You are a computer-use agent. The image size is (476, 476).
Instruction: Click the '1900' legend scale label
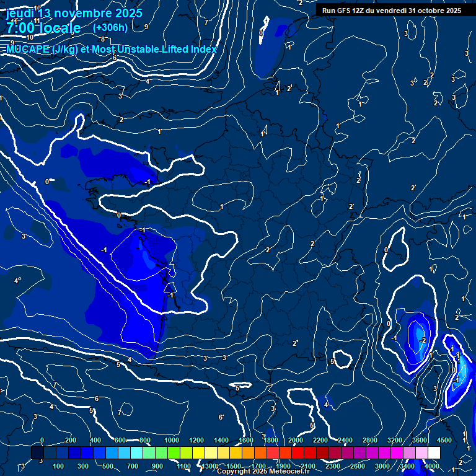point(283,466)
